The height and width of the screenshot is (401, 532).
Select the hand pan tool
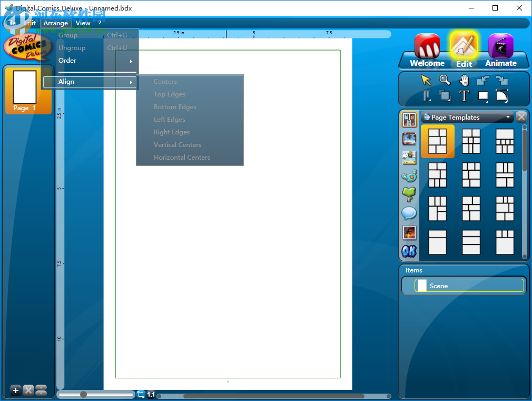464,80
